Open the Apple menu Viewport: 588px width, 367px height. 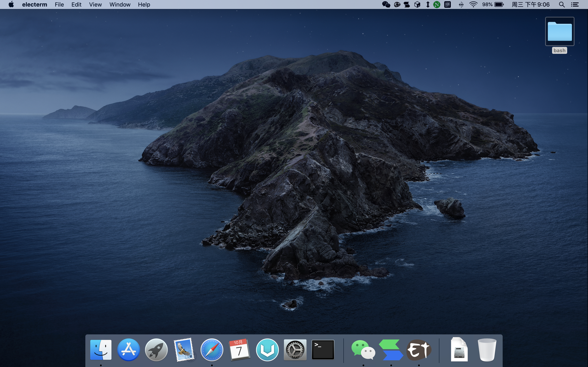11,5
